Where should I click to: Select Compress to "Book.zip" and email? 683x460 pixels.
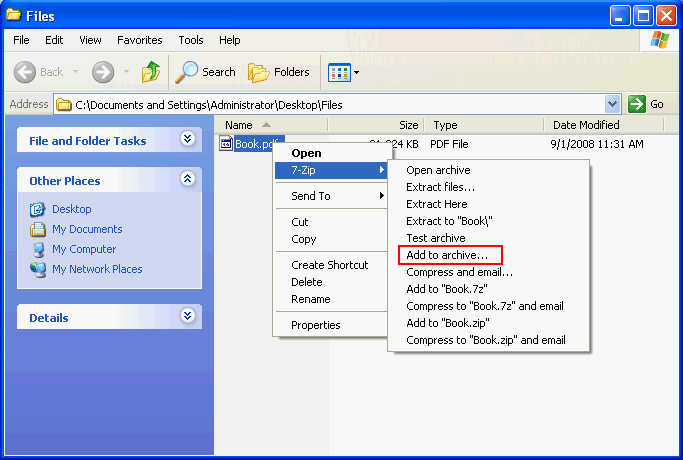[488, 340]
